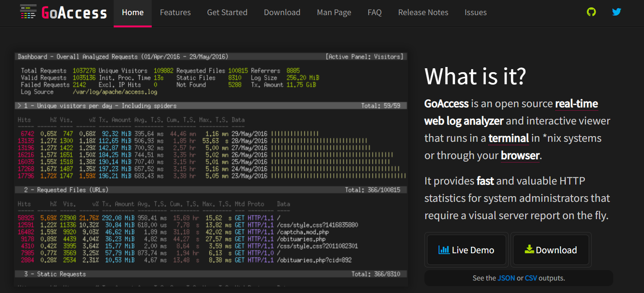Click the GoAccess brand name text
This screenshot has height=293, width=644.
point(74,13)
